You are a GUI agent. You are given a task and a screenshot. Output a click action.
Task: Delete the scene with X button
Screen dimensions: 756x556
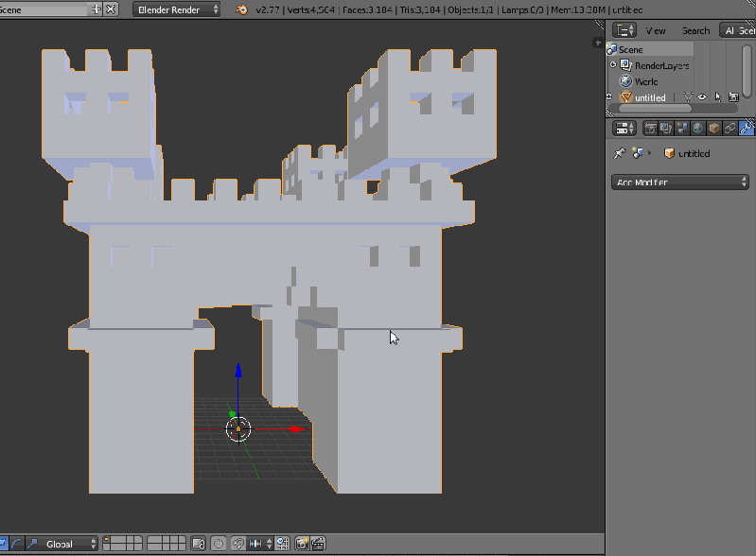[x=111, y=9]
